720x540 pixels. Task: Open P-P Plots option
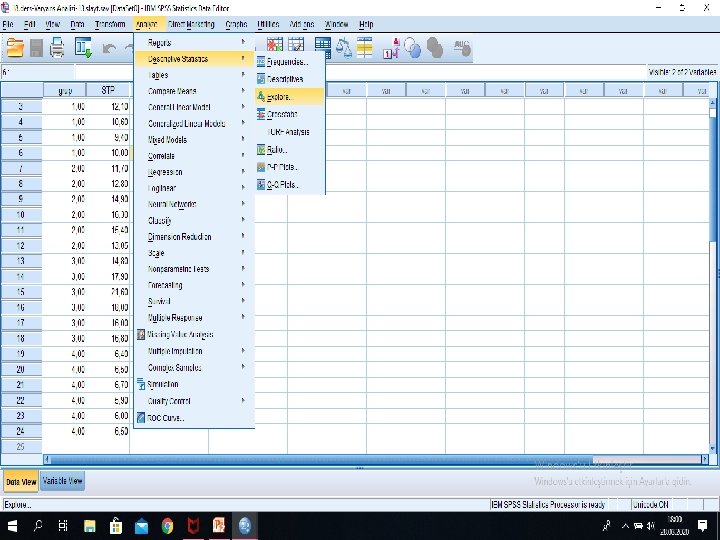click(290, 167)
